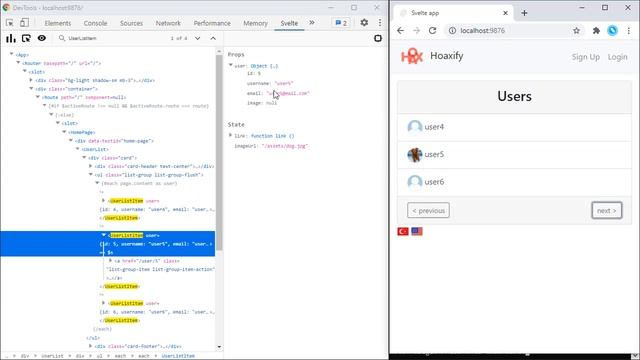
Task: Open the browser profile avatar
Action: pyautogui.click(x=612, y=31)
